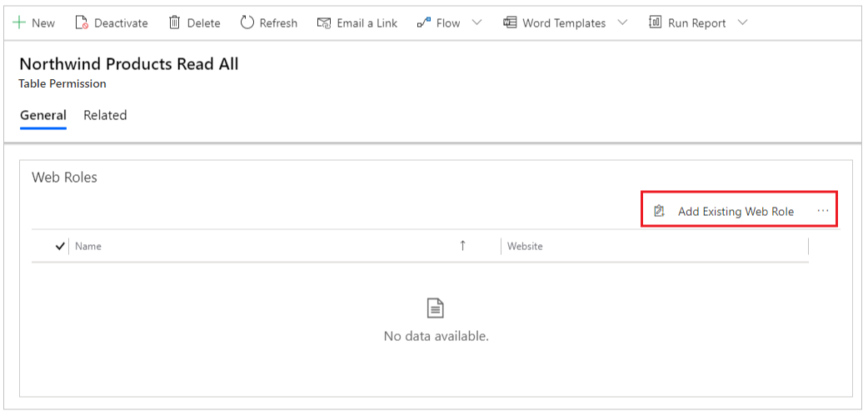Expand the Run Report dropdown chevron

coord(743,23)
